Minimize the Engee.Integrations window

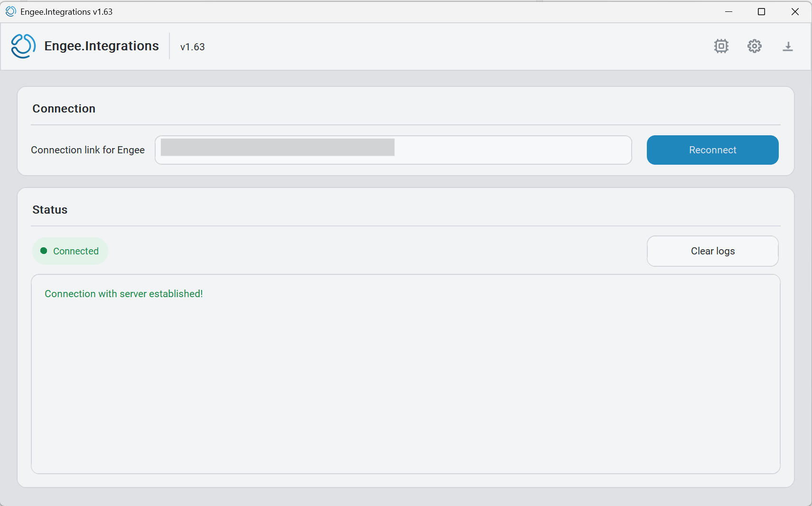[728, 11]
